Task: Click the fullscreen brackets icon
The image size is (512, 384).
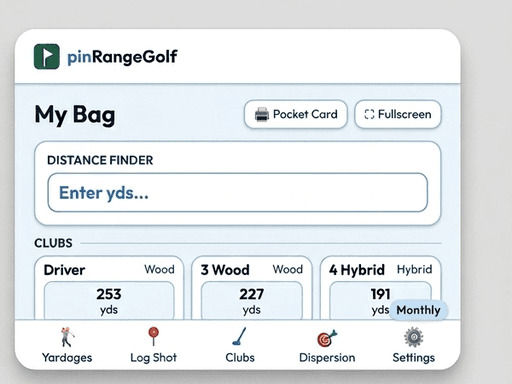Action: 369,114
